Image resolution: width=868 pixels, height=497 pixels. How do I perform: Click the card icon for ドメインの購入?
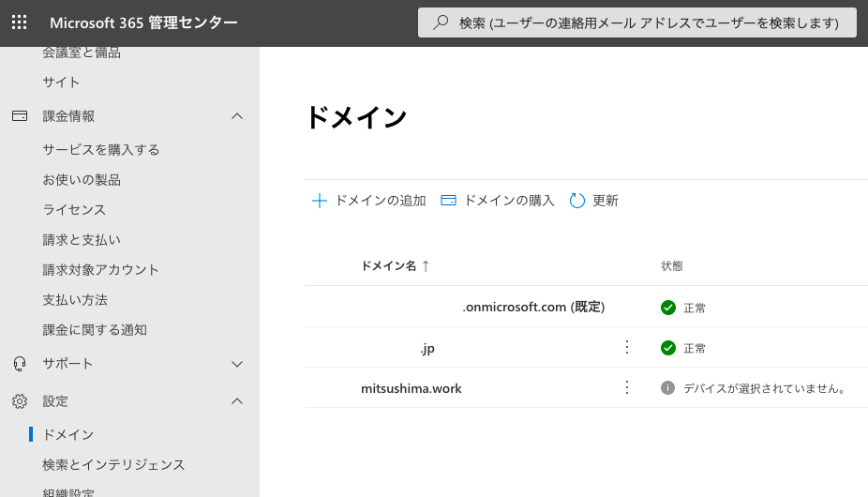coord(448,201)
